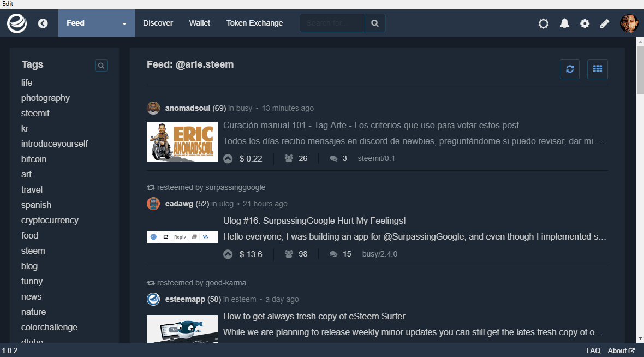
Task: Open the busy category of anomadsoul post
Action: [244, 108]
